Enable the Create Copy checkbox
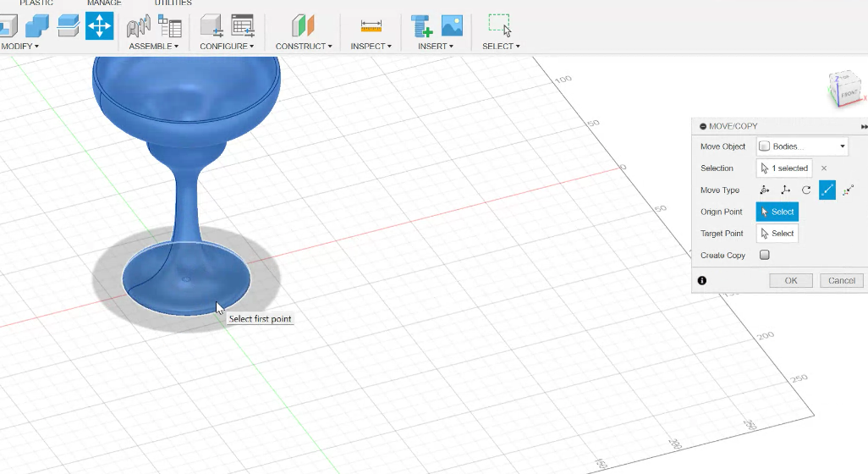Image resolution: width=868 pixels, height=474 pixels. point(765,256)
